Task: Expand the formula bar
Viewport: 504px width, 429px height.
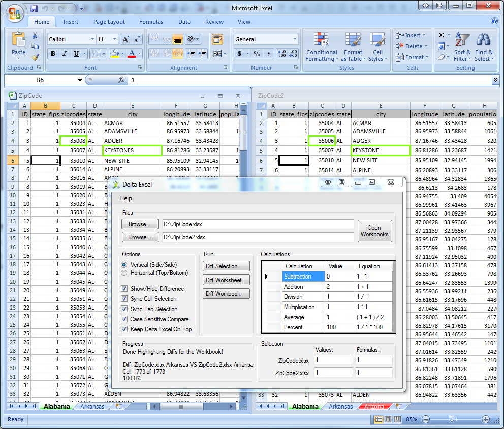Action: 495,79
